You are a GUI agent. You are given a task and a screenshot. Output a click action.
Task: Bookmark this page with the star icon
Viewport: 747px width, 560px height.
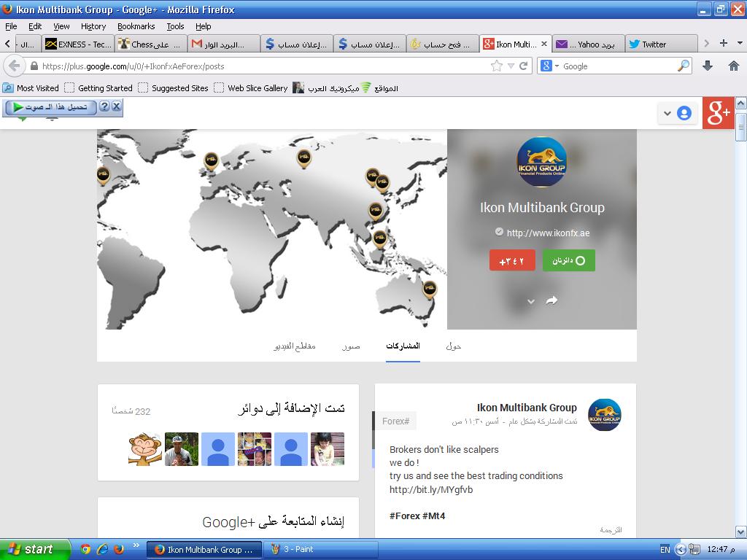pyautogui.click(x=496, y=66)
